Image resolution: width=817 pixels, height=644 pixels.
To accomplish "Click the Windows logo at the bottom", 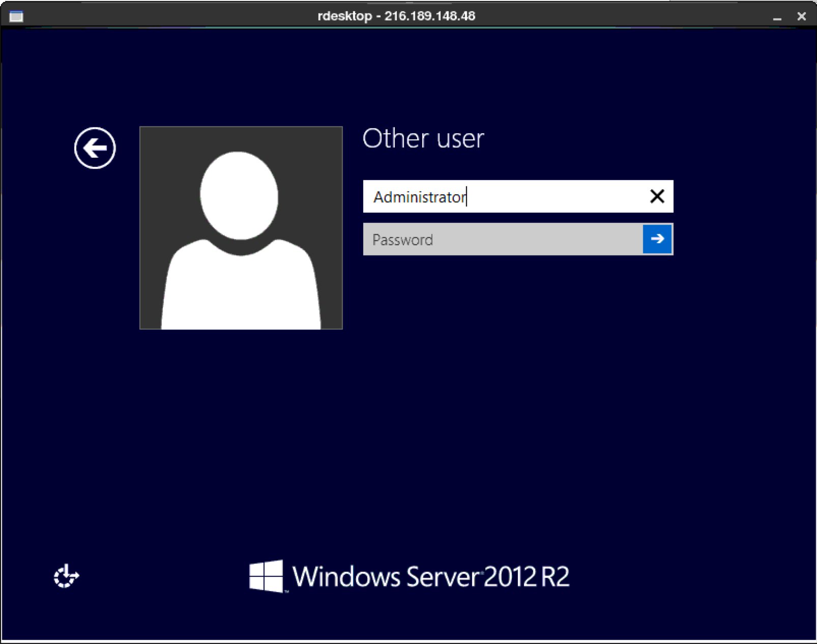I will [x=266, y=576].
